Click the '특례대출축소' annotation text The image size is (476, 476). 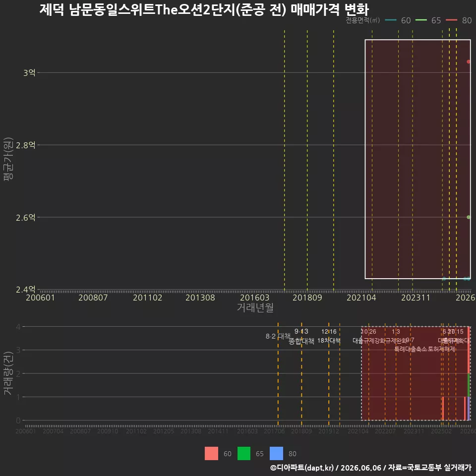pyautogui.click(x=410, y=349)
